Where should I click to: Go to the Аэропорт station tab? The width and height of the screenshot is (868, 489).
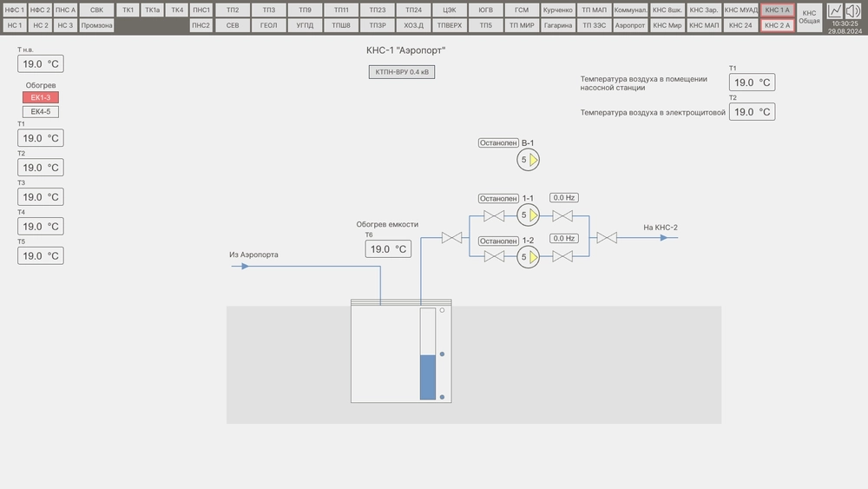629,25
